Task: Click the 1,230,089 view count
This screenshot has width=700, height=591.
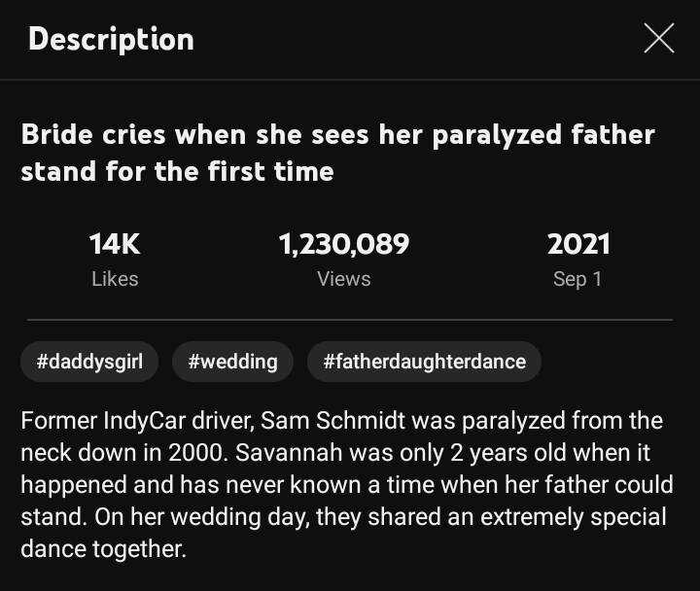Action: tap(343, 244)
